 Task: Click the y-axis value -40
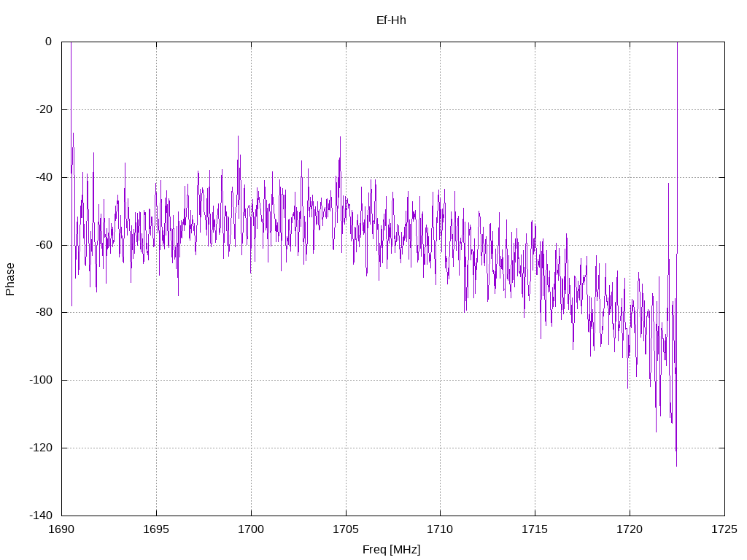[44, 177]
